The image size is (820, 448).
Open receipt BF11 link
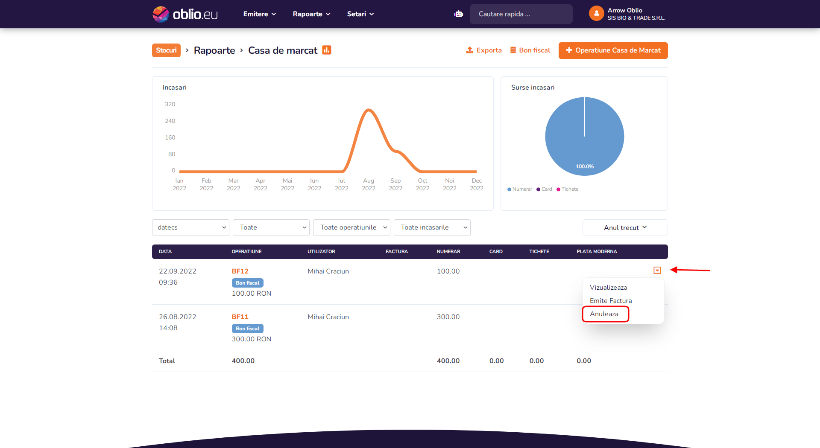coord(240,317)
